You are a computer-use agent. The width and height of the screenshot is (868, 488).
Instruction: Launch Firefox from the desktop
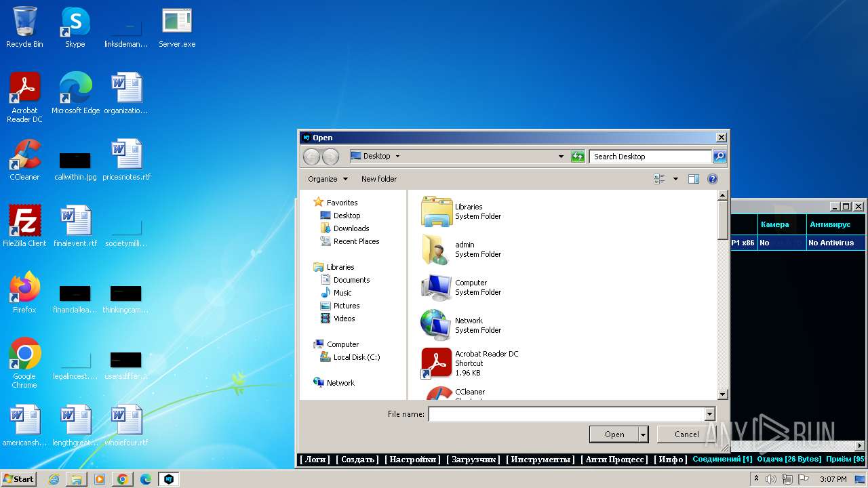coord(24,293)
